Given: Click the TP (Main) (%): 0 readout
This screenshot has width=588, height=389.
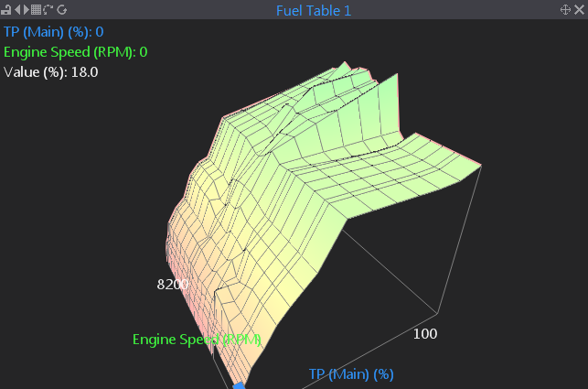Looking at the screenshot, I should tap(54, 32).
